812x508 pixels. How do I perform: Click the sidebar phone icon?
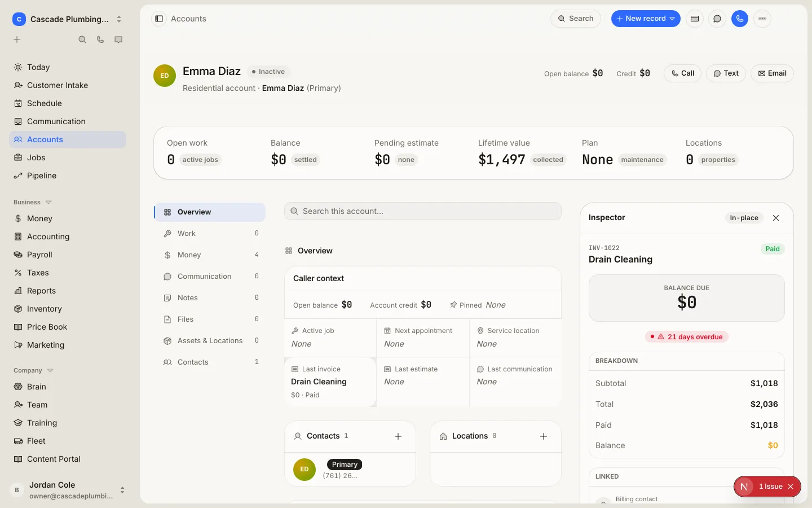(100, 40)
